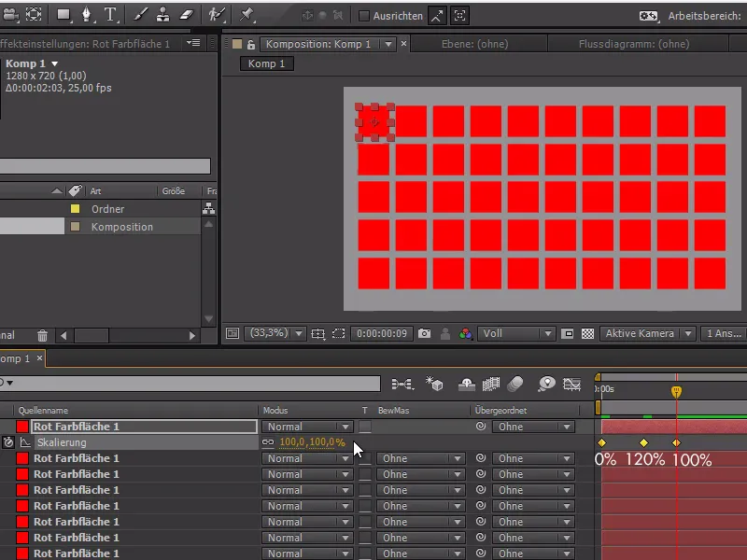
Task: Select the Text tool
Action: pyautogui.click(x=110, y=15)
